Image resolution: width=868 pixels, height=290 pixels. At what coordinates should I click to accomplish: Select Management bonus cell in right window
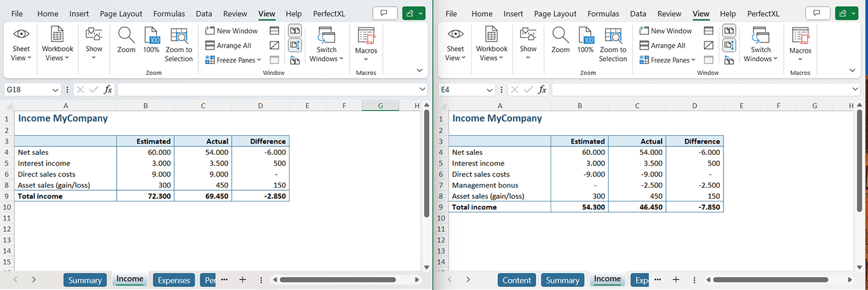500,185
